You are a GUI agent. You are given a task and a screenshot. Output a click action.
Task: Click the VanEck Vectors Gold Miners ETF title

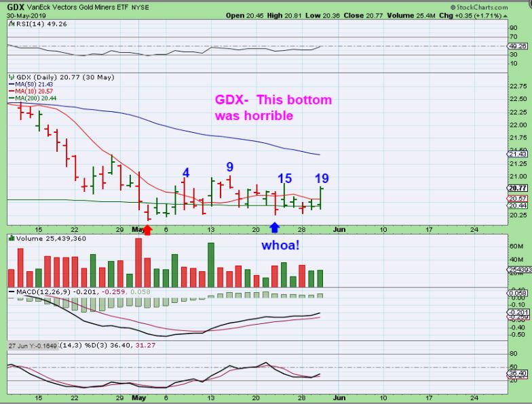click(x=77, y=7)
